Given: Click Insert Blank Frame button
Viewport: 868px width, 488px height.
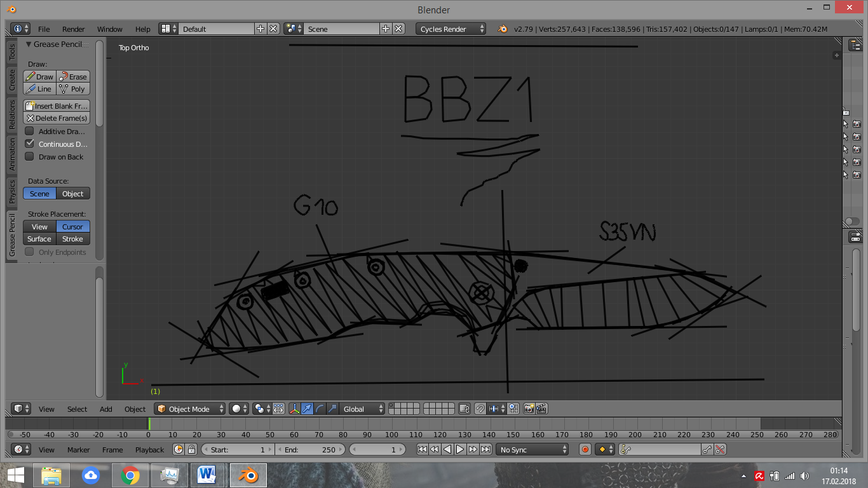Looking at the screenshot, I should [x=57, y=106].
